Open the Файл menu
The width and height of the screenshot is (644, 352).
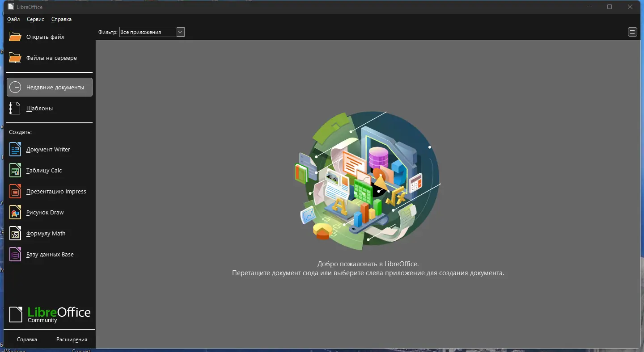coord(13,19)
